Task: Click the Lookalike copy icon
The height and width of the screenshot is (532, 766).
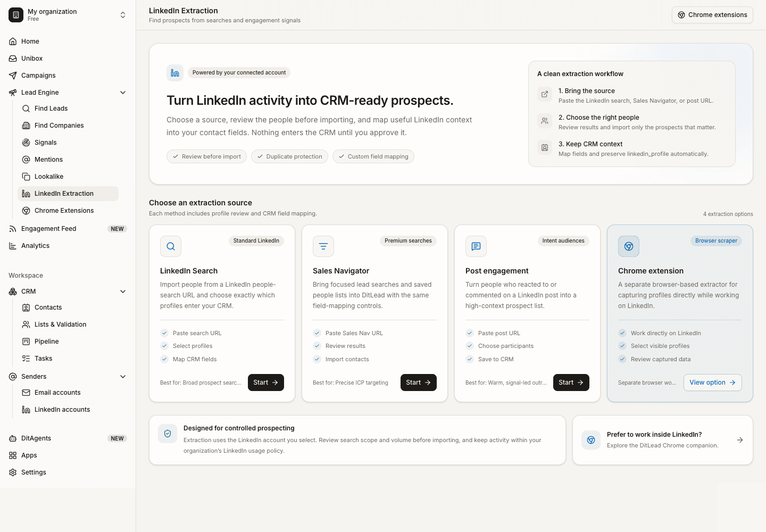Action: (26, 177)
